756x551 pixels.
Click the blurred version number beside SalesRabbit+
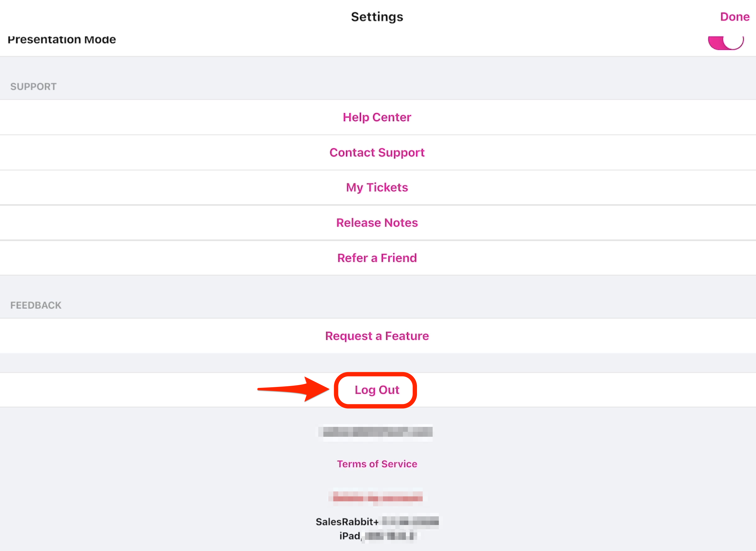pos(410,521)
